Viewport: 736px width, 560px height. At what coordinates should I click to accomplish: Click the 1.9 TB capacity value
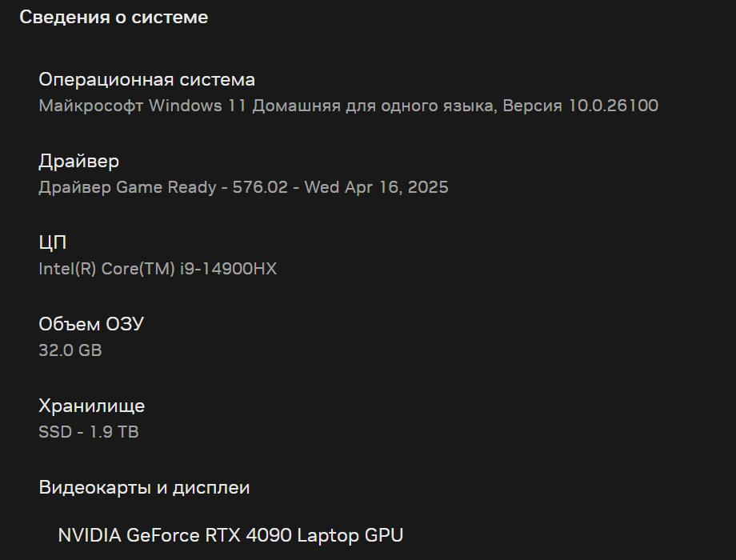pos(114,432)
